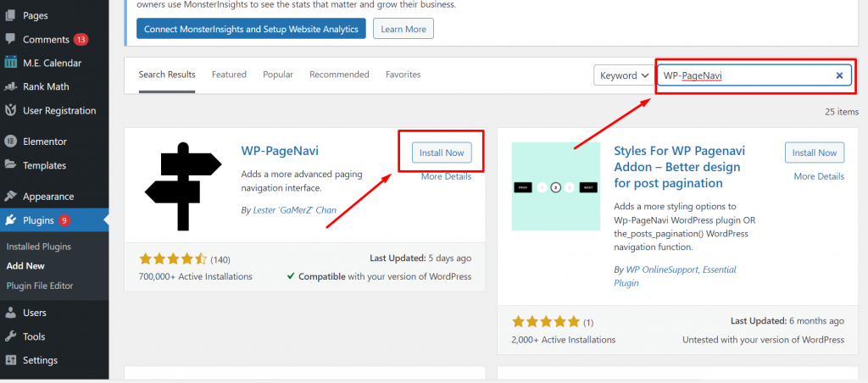The height and width of the screenshot is (383, 868).
Task: Click the plugins update badge 9
Action: [x=64, y=220]
